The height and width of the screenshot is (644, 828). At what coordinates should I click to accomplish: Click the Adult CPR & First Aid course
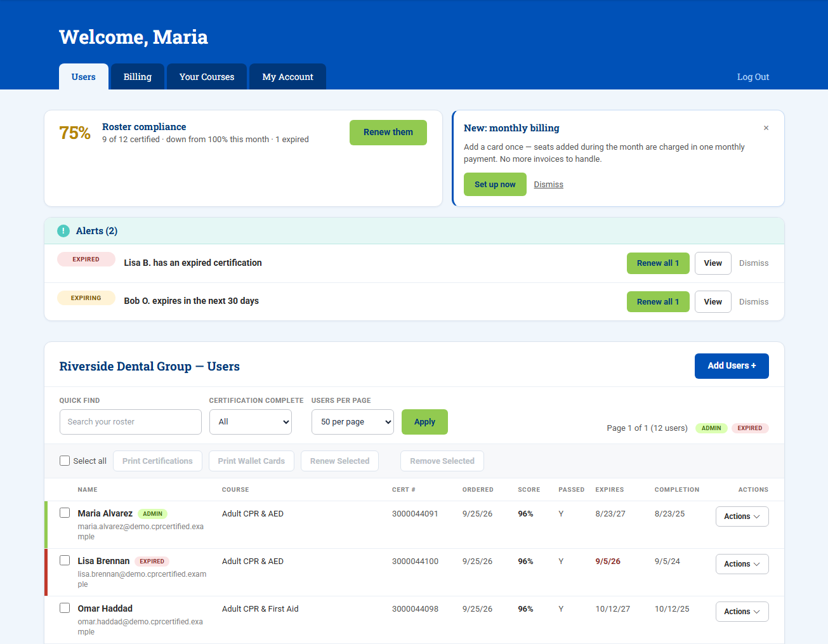[x=260, y=609]
